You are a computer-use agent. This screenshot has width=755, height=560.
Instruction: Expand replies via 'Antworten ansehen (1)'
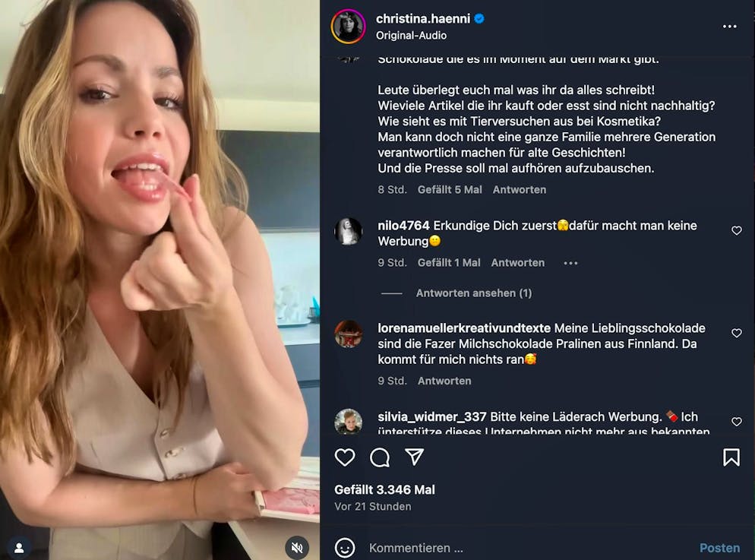[474, 293]
